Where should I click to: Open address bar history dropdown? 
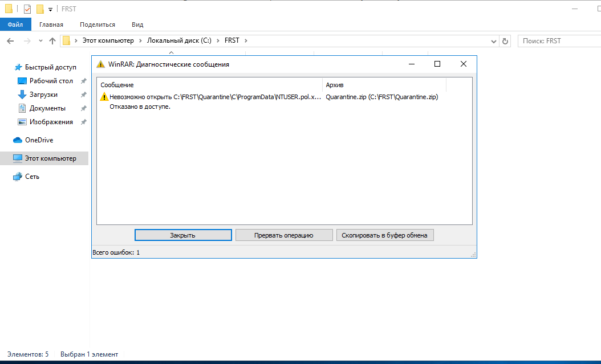click(x=494, y=42)
